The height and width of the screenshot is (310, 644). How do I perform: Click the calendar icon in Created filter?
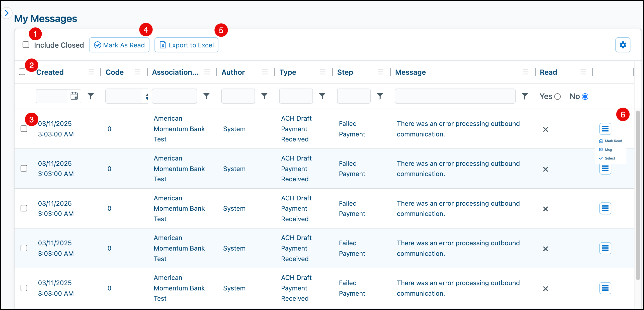pos(74,96)
